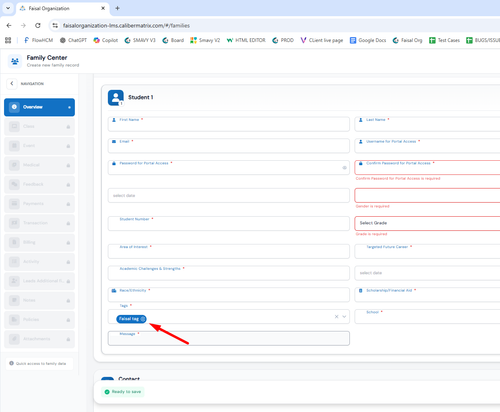Expand the Tags dropdown arrow
Image resolution: width=500 pixels, height=412 pixels.
point(344,317)
